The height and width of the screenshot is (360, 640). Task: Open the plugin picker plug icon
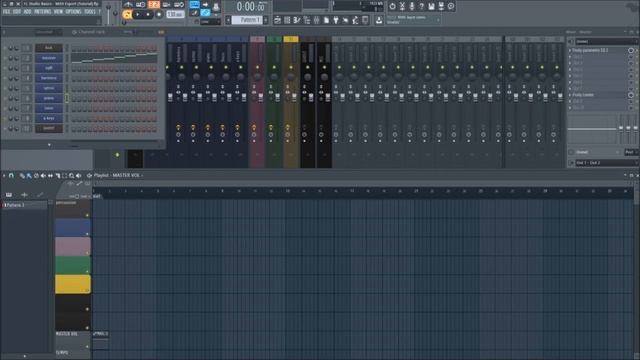[x=336, y=20]
